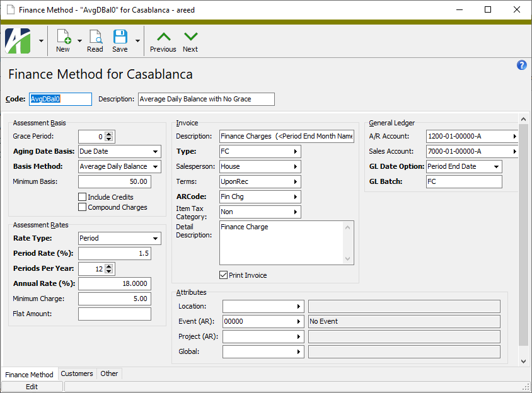532x393 pixels.
Task: Open lookup arrow for Item Tax Category
Action: coord(296,212)
